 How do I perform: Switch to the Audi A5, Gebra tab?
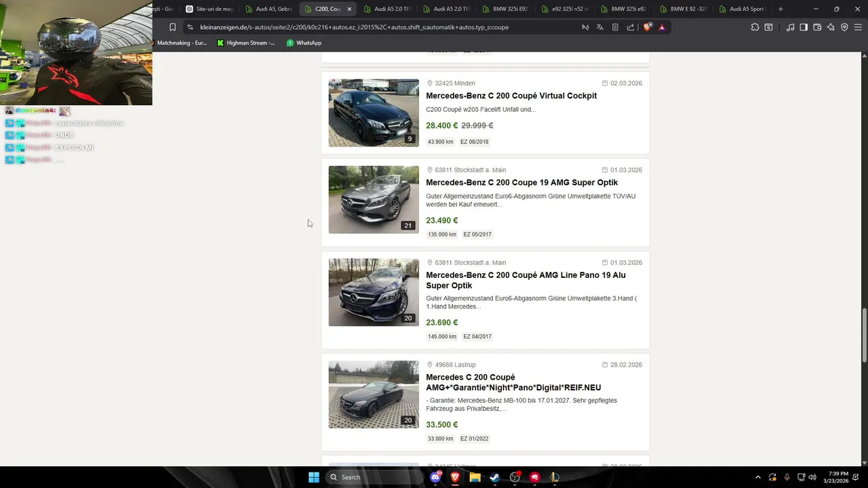pos(269,9)
